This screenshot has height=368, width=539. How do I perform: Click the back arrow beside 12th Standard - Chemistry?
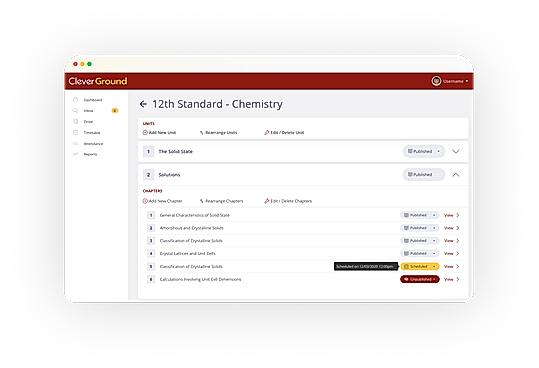(x=143, y=104)
